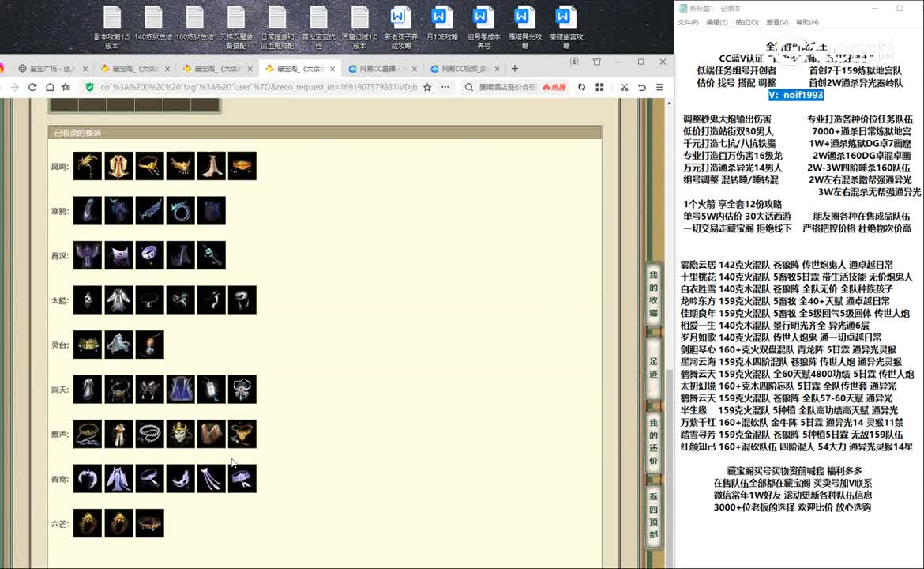Screen dimensions: 924x569
Task: Select the belt item in the 六芒 row
Action: point(150,524)
